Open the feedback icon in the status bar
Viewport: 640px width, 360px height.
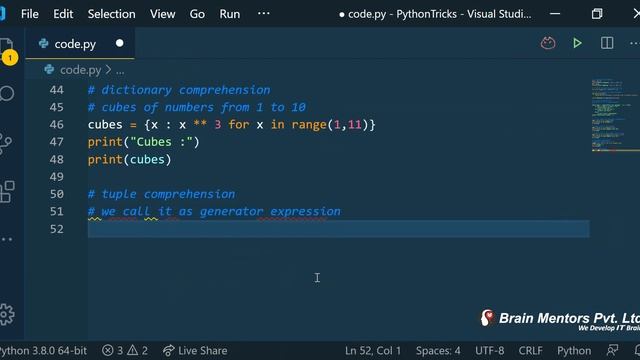612,350
